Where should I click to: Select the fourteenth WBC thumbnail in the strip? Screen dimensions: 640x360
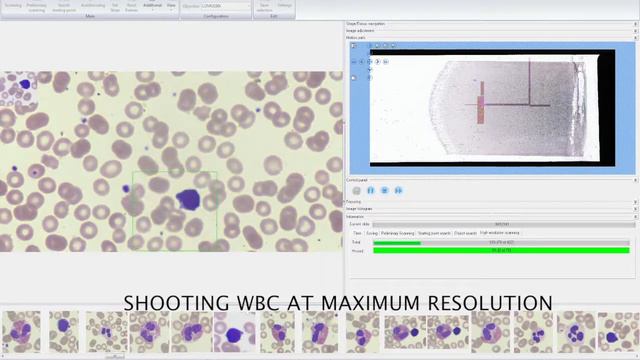[576, 331]
